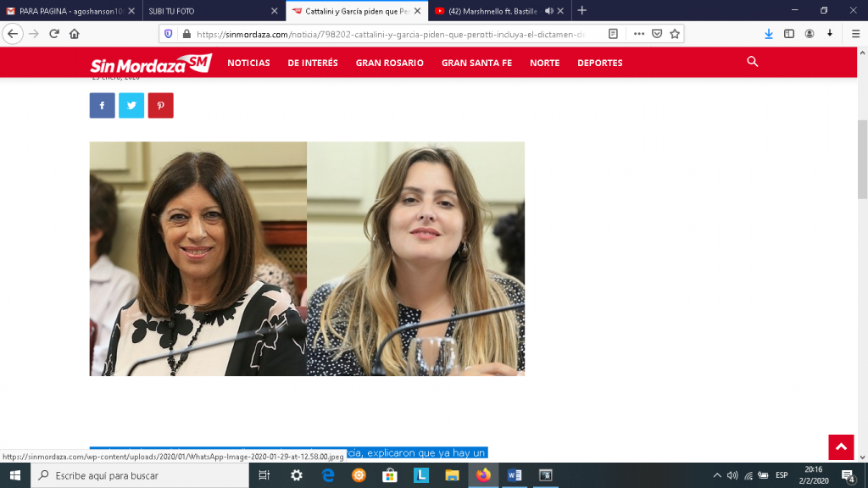Open the sidebars panel
868x488 pixels.
point(789,34)
